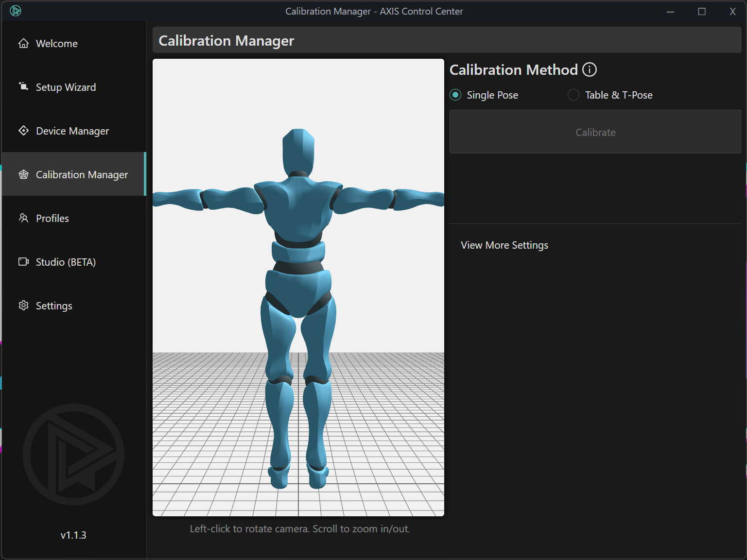Click the Welcome home icon
Image resolution: width=747 pixels, height=560 pixels.
(23, 44)
